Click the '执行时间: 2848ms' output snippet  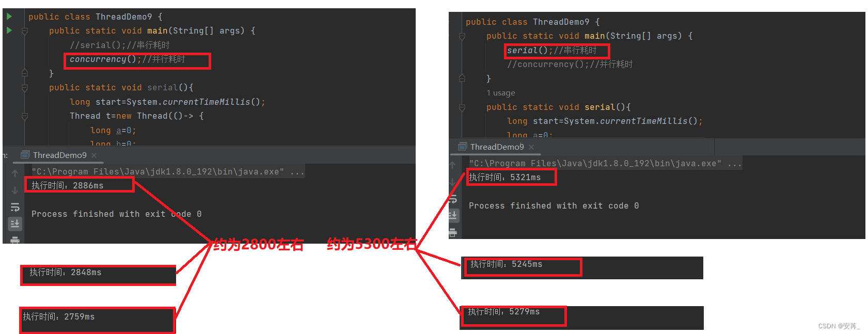[66, 272]
